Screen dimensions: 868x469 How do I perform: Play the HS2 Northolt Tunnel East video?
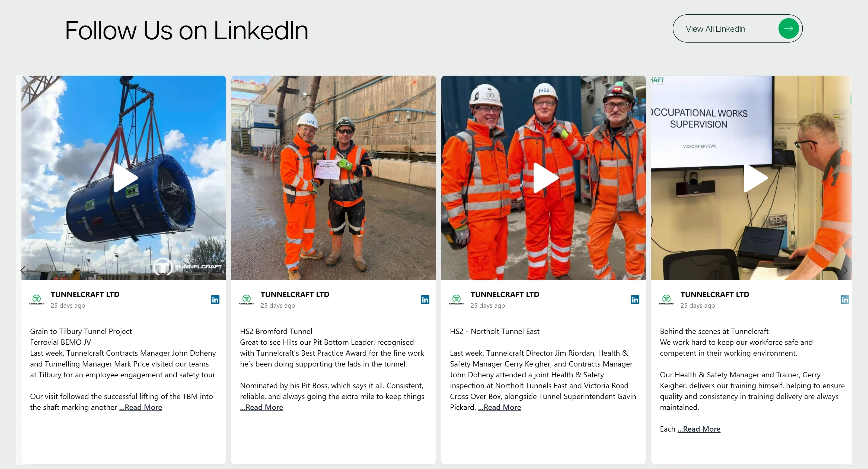546,178
